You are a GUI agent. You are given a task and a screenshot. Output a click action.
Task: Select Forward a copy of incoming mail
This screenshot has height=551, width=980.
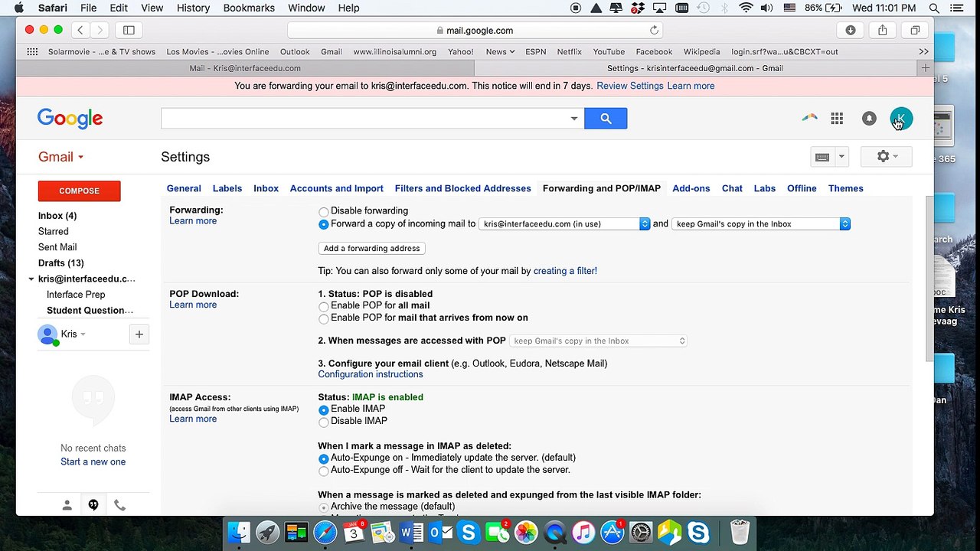coord(323,224)
